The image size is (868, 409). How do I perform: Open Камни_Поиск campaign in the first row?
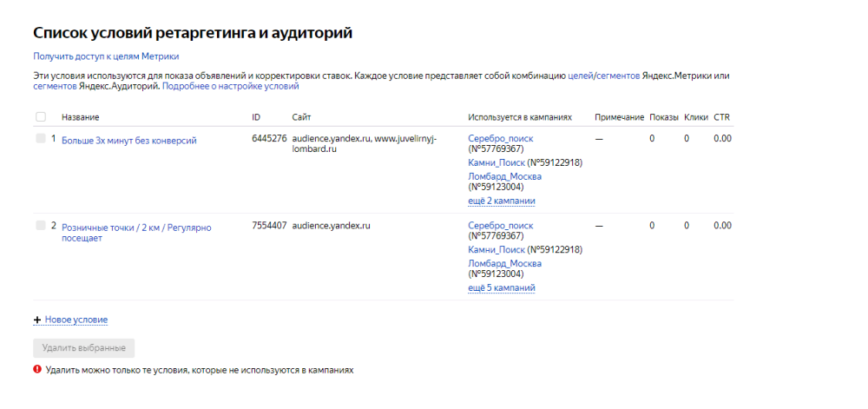[496, 162]
